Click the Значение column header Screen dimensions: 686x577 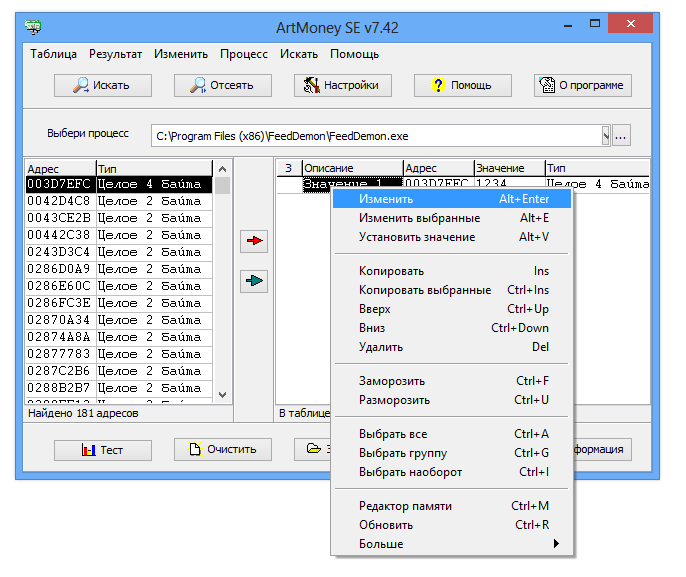point(509,168)
